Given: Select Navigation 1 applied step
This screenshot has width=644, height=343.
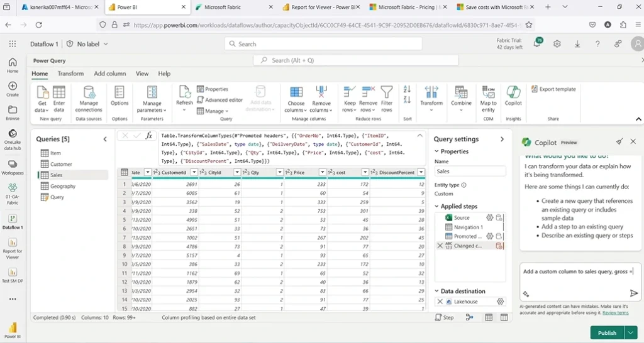Looking at the screenshot, I should pos(468,227).
